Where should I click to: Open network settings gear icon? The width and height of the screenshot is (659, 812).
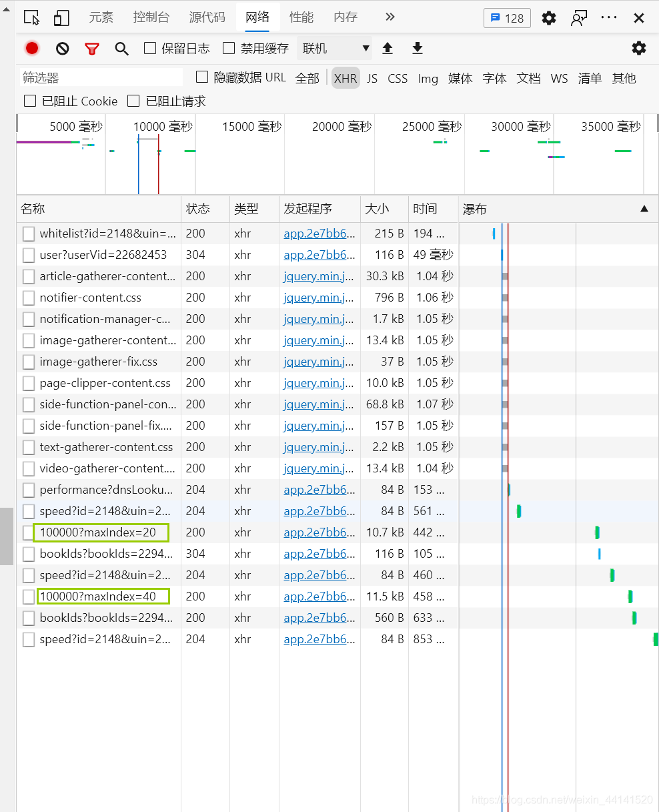(639, 48)
